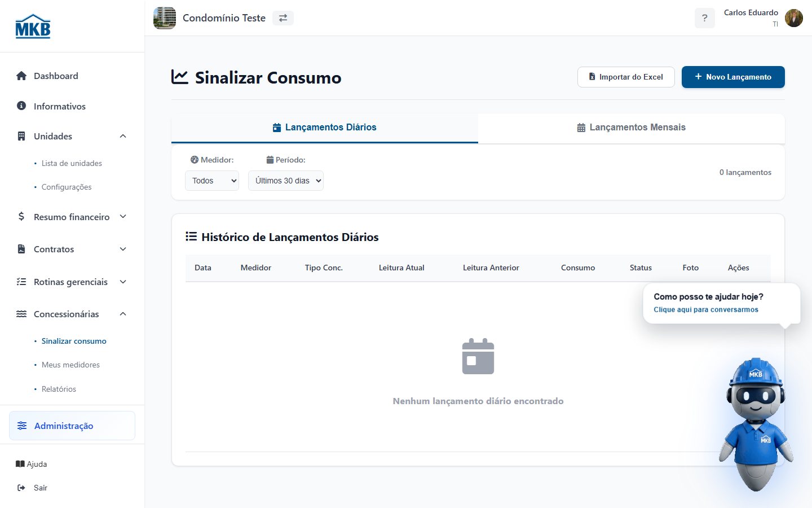The height and width of the screenshot is (508, 812).
Task: Open the Período dropdown Últimos 30 dias
Action: click(286, 181)
